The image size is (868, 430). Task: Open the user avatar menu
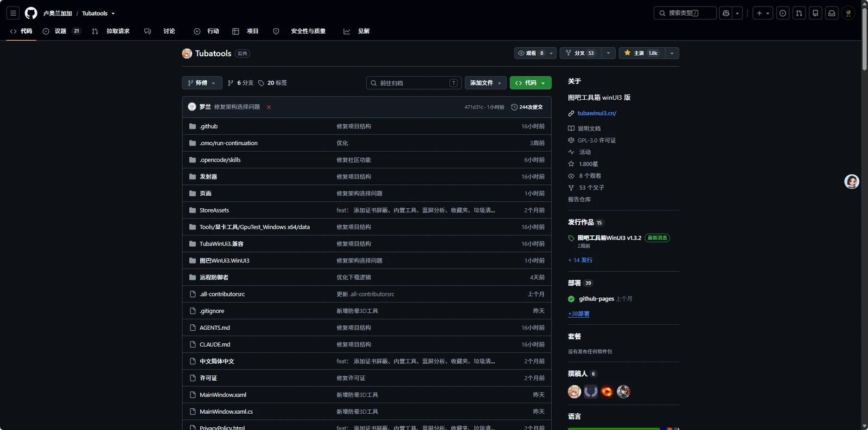(848, 13)
